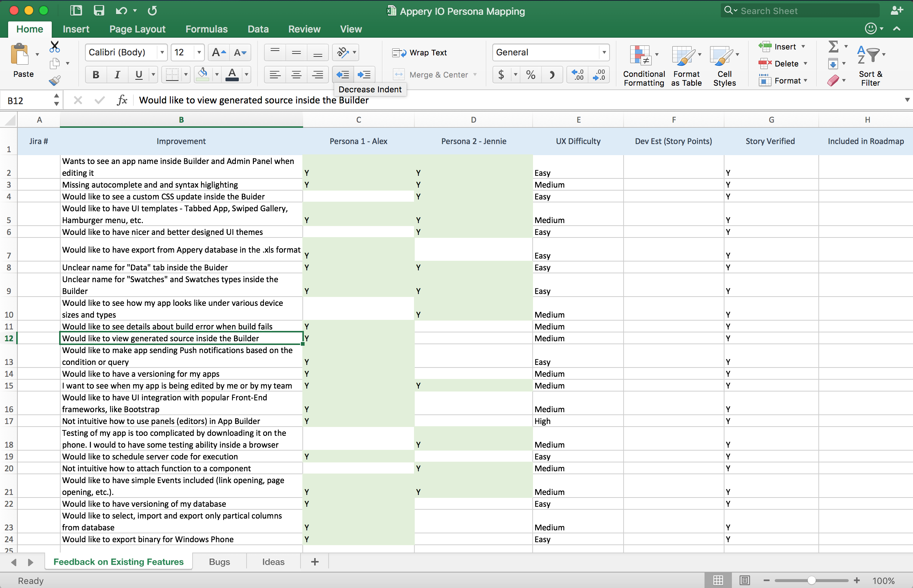
Task: Click the font color A swatch
Action: [x=232, y=75]
